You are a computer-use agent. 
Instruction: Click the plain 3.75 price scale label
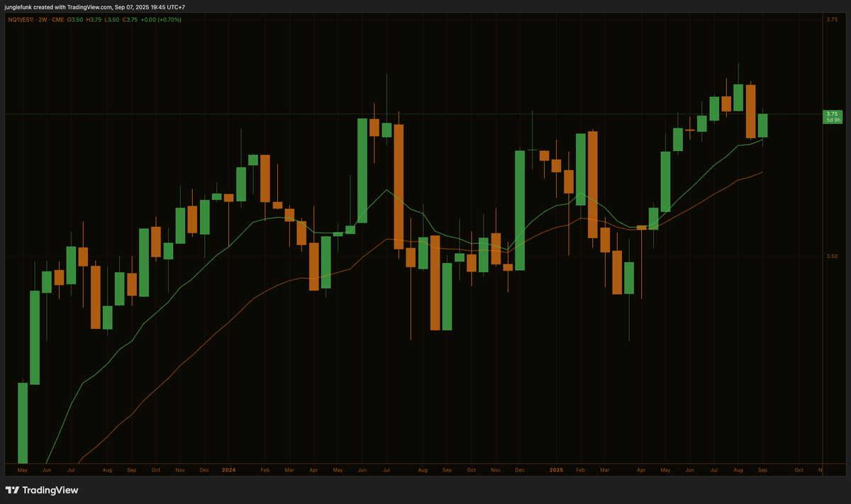point(832,20)
